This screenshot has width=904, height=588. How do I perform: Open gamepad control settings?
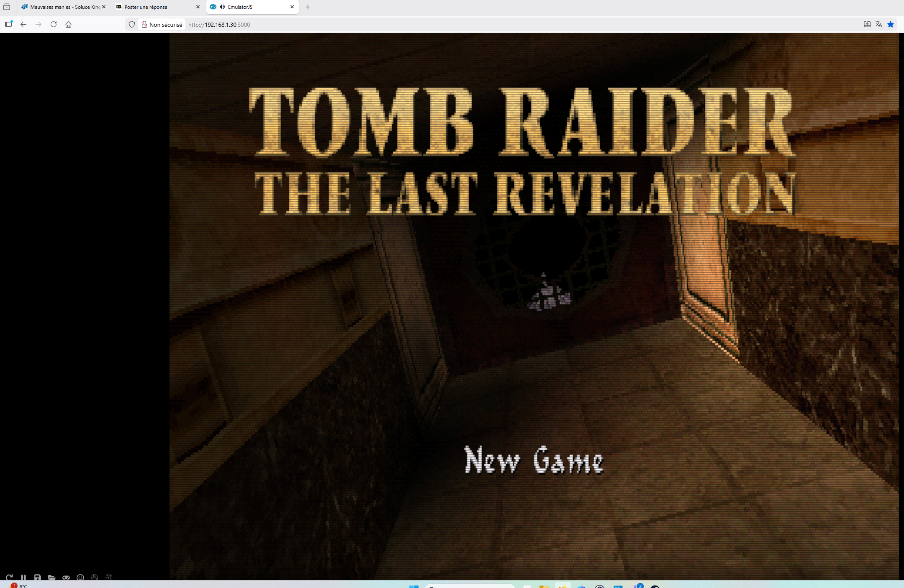click(x=66, y=577)
